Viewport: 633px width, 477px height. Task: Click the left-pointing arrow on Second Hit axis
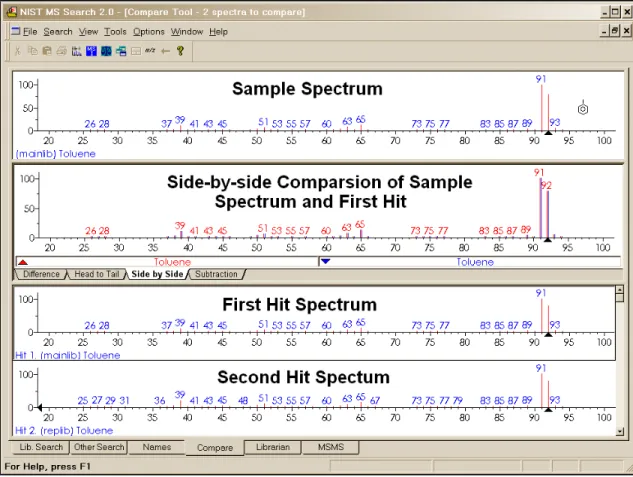point(40,408)
